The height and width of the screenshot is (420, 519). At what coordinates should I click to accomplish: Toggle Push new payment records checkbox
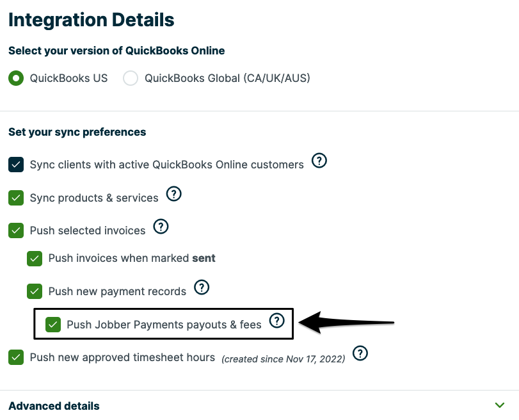pos(35,291)
